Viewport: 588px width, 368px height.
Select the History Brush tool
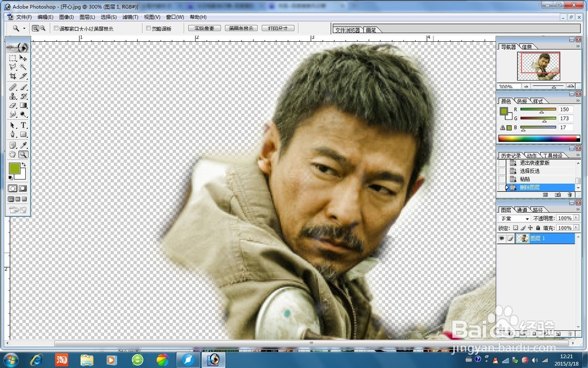point(24,96)
